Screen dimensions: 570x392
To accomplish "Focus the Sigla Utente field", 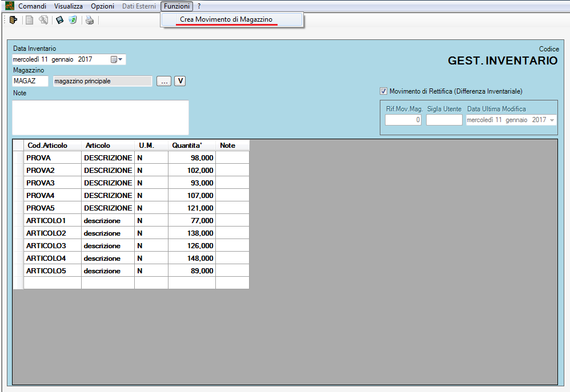I will 444,120.
